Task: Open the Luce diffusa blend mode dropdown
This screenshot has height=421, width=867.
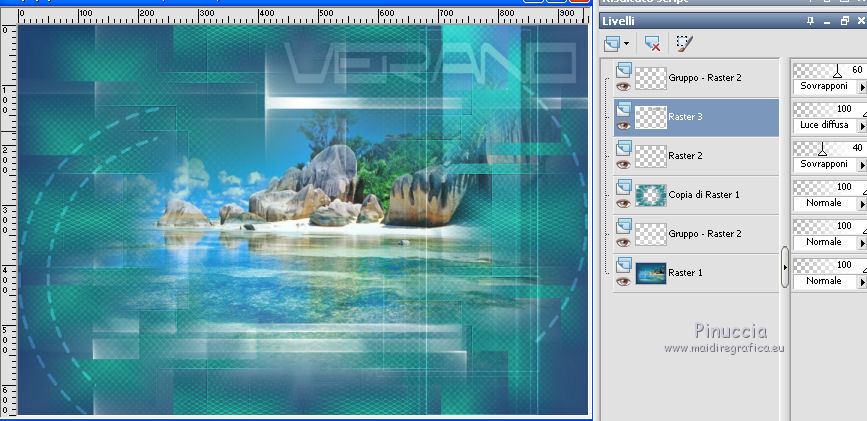Action: coord(862,126)
